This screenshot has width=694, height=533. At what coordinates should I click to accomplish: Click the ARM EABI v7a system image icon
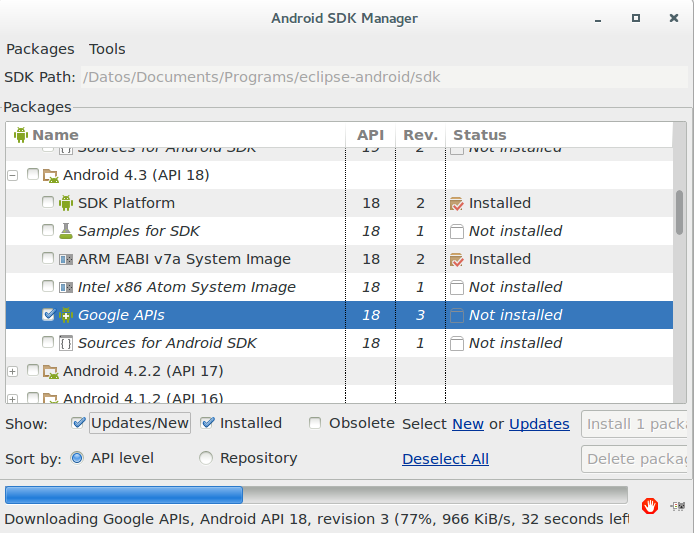click(x=67, y=259)
